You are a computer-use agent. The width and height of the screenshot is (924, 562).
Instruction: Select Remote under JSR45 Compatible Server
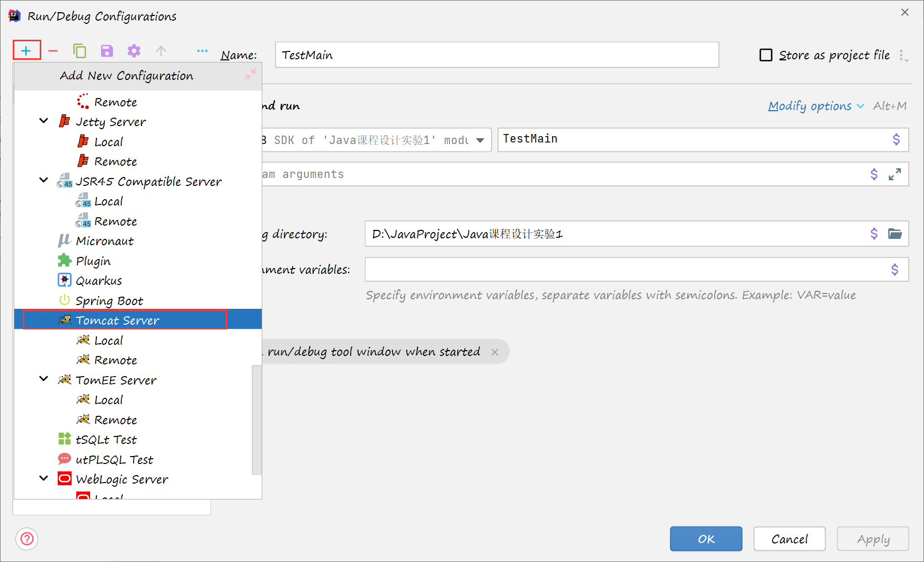coord(138,221)
